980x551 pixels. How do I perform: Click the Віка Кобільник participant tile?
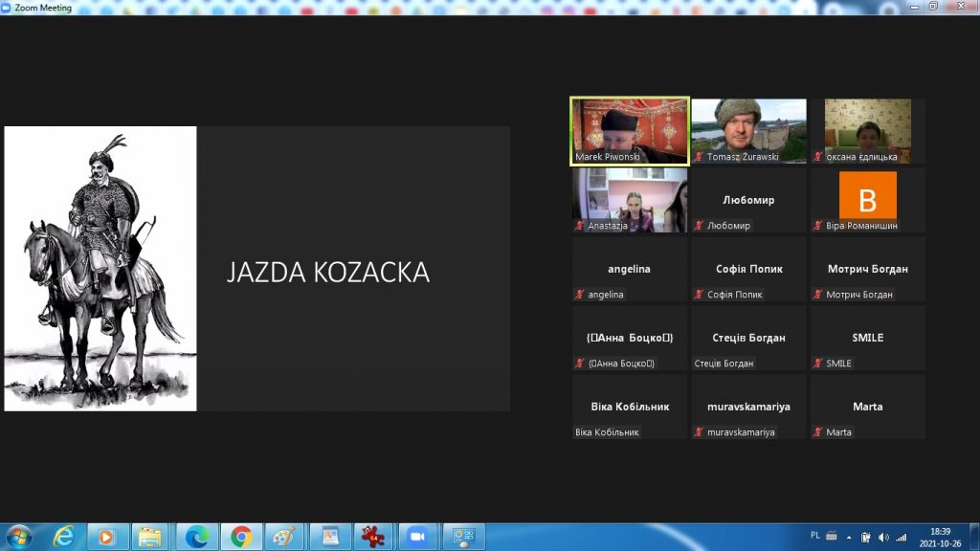(630, 407)
